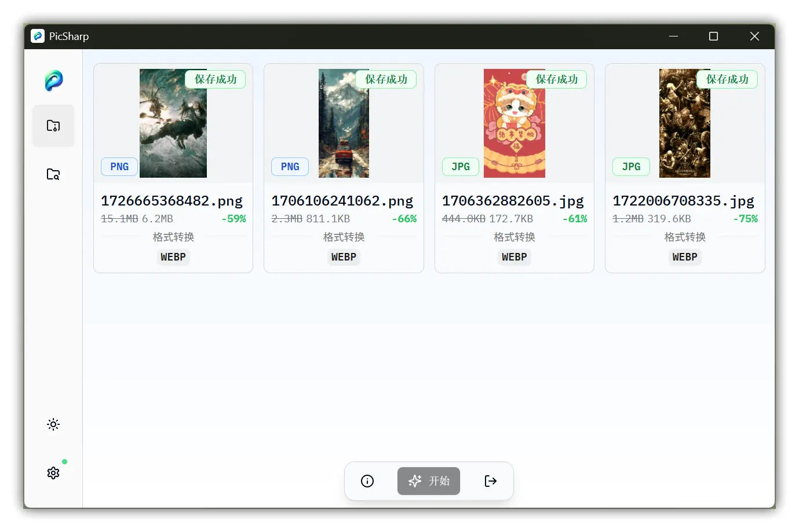Image resolution: width=799 pixels, height=532 pixels.
Task: Open the cat thumbnail of 1706362882605.jpg
Action: (x=515, y=123)
